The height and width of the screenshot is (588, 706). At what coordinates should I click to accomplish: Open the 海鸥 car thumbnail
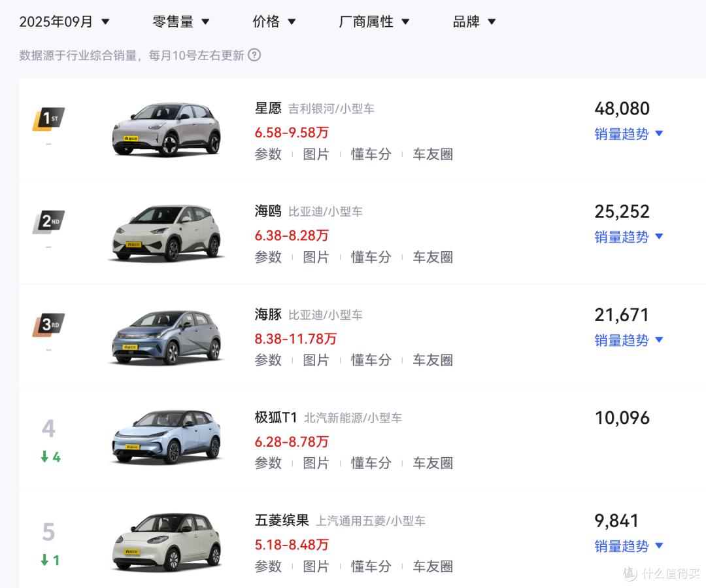coord(167,233)
